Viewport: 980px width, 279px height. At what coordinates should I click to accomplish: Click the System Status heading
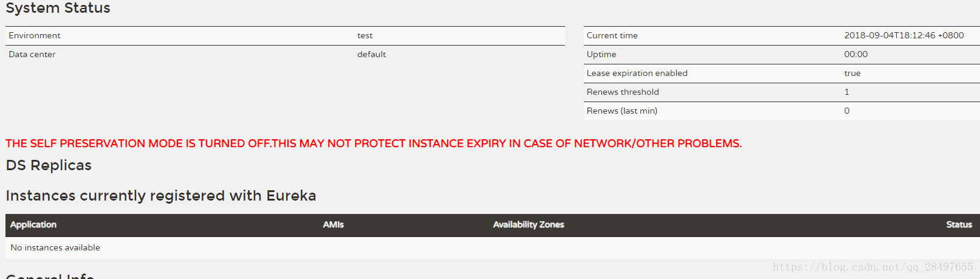coord(58,8)
